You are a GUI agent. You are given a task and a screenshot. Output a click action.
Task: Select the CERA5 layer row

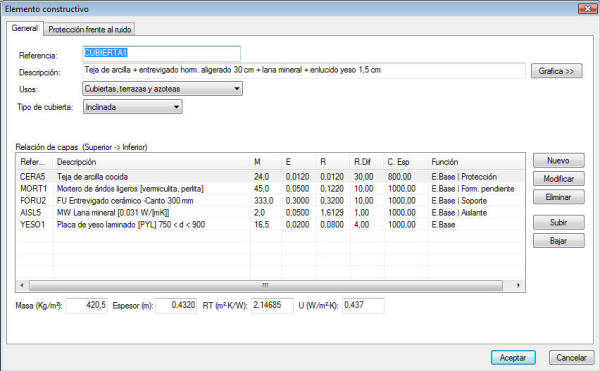[x=270, y=177]
